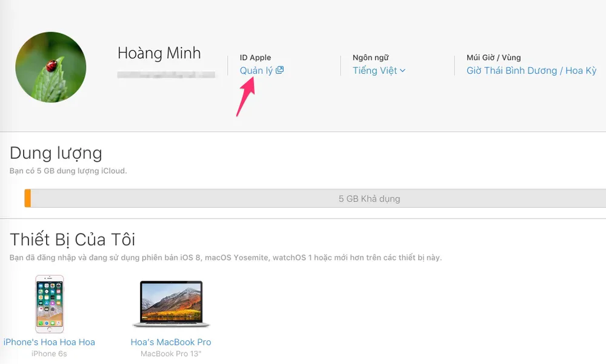
Task: Click the MacBook Pro 13" model text
Action: point(171,354)
